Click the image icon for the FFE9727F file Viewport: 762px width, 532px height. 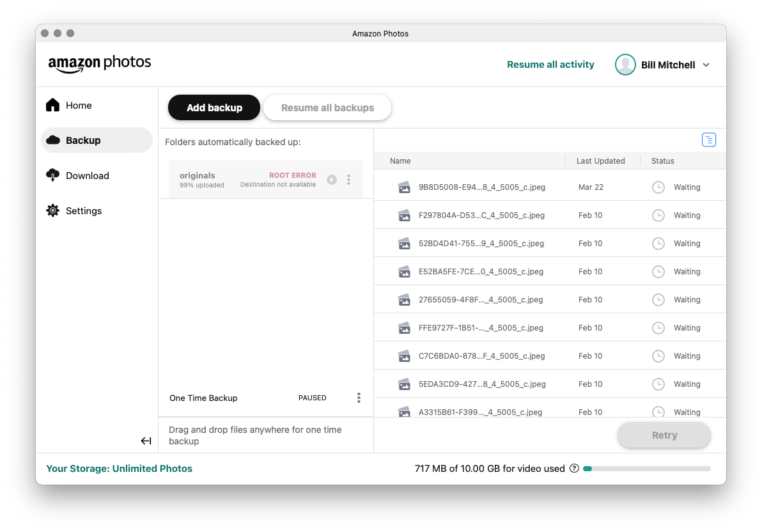point(404,328)
